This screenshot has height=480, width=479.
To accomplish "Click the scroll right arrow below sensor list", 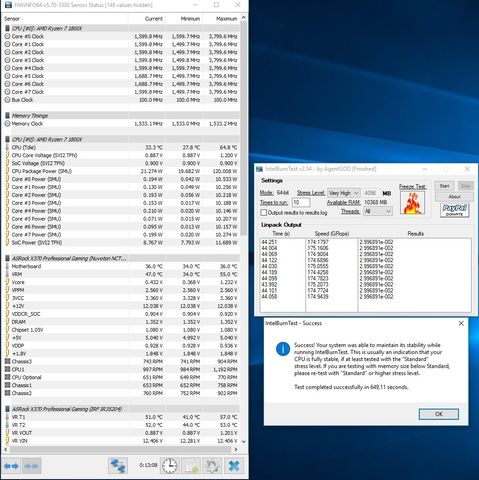I will [x=236, y=449].
